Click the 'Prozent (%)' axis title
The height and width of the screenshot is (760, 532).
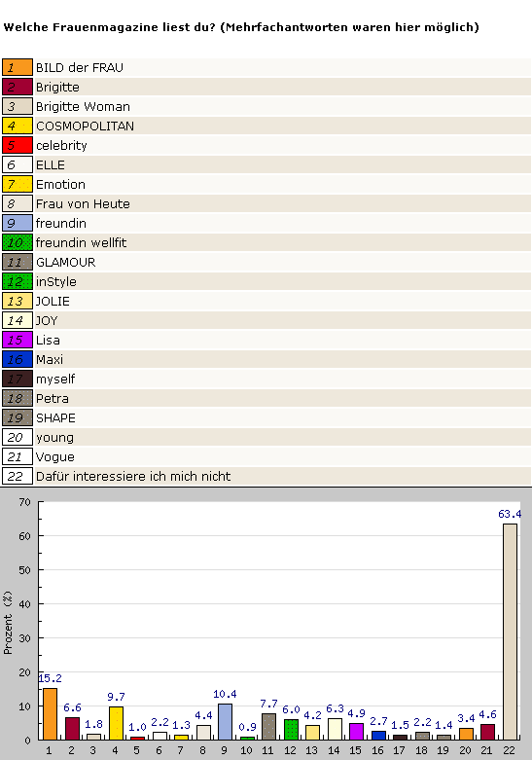(x=8, y=623)
